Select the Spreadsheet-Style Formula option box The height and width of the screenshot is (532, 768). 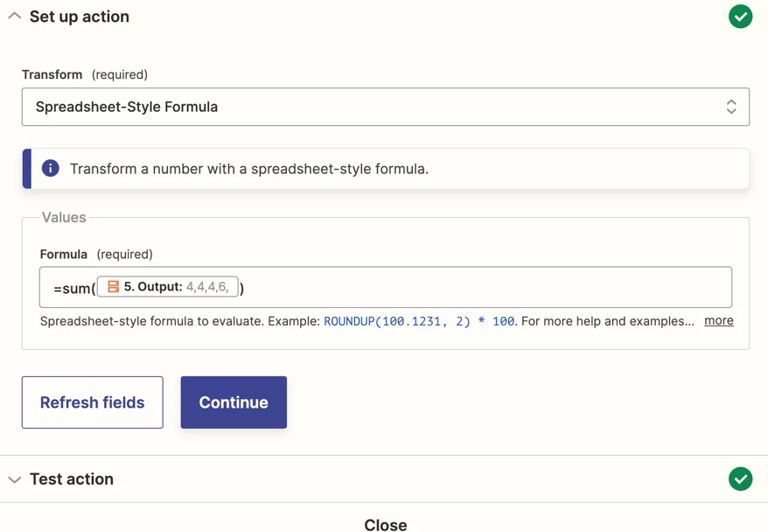coord(386,106)
